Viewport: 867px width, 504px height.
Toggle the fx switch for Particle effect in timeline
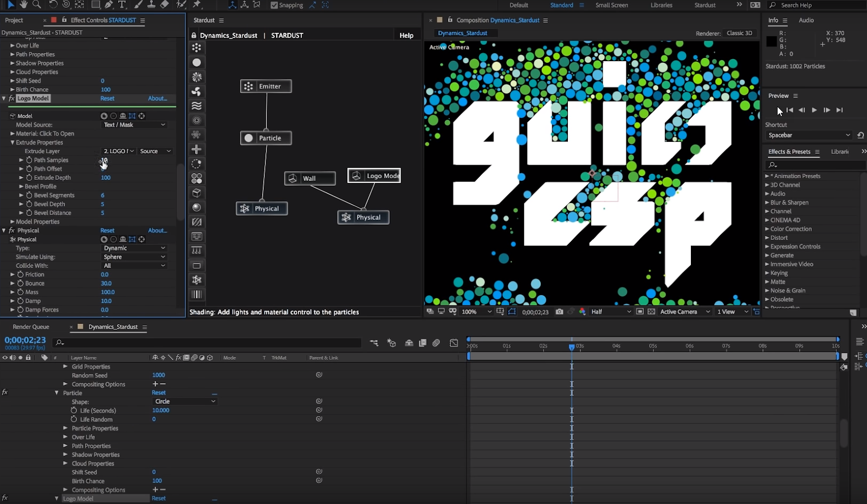(5, 392)
